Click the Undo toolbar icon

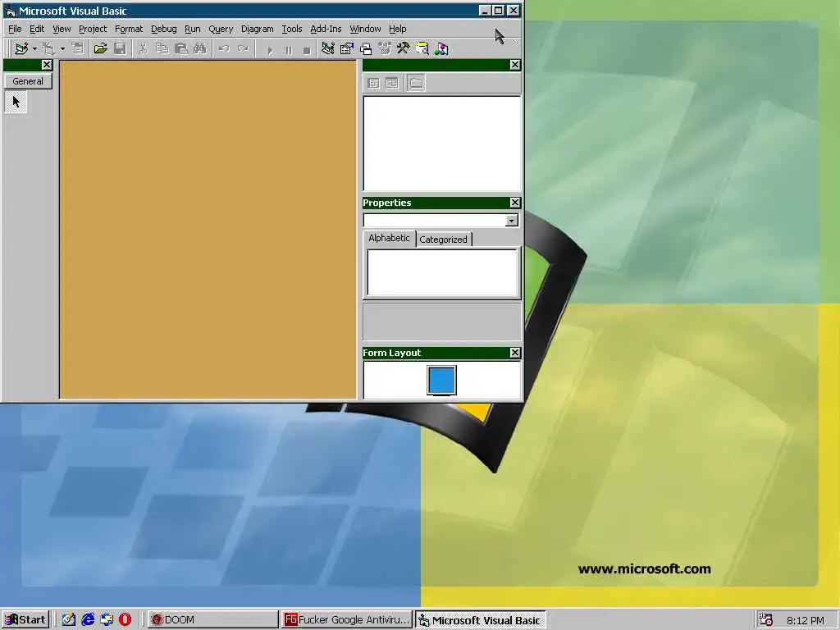[x=224, y=48]
